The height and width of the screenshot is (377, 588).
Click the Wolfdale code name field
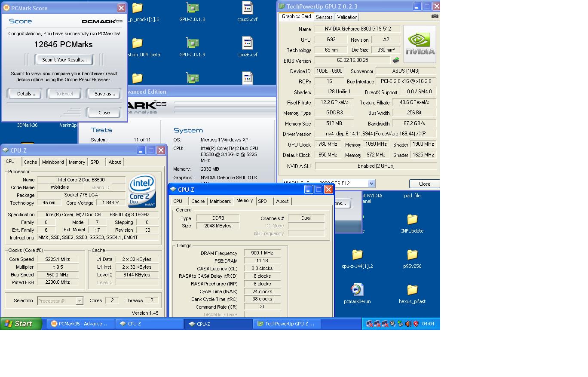[60, 187]
